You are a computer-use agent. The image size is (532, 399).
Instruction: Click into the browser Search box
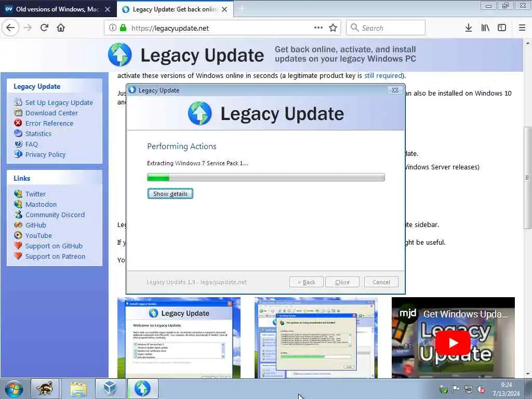point(386,28)
